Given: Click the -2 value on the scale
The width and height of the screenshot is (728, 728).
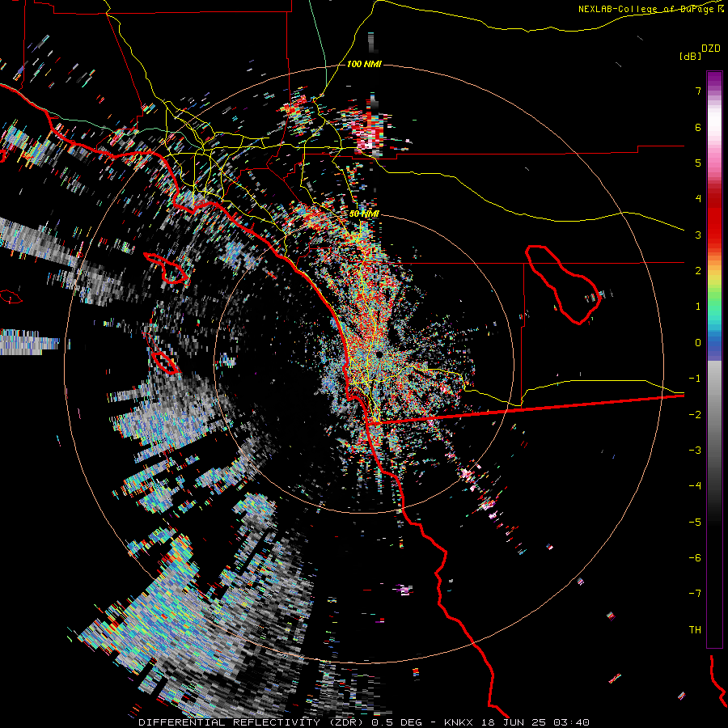Looking at the screenshot, I should 695,415.
